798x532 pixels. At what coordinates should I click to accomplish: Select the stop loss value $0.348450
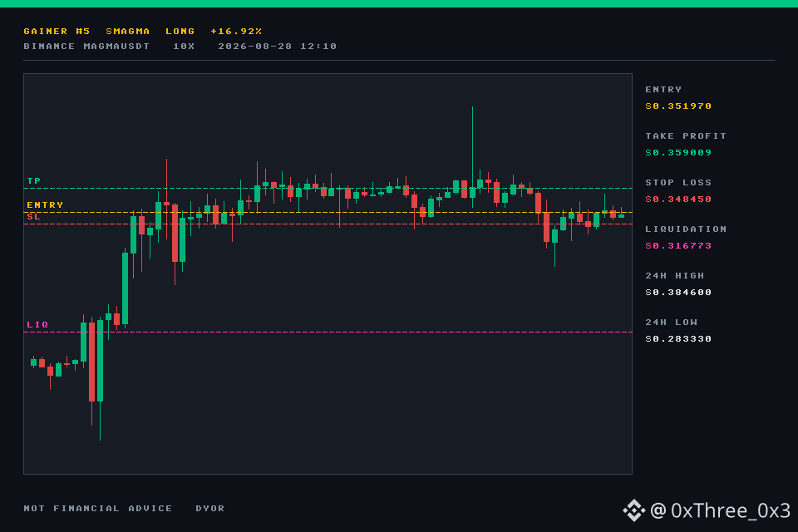pyautogui.click(x=678, y=199)
